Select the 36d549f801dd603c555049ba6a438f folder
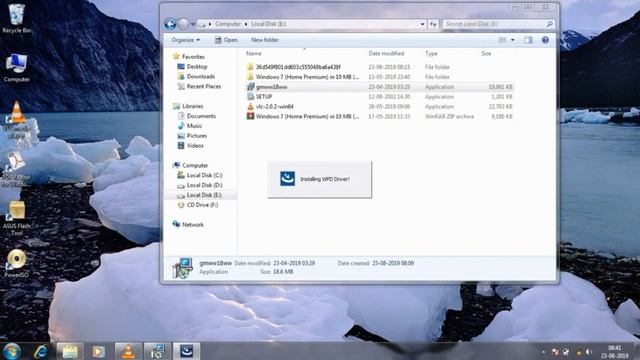640x360 pixels. (379, 67)
